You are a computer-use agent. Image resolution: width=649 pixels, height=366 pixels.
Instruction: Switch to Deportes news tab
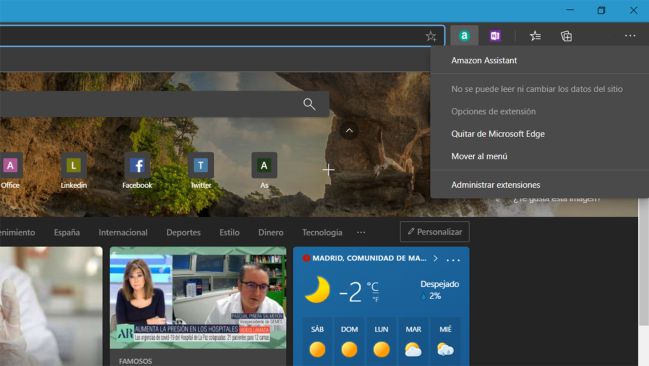(x=183, y=232)
